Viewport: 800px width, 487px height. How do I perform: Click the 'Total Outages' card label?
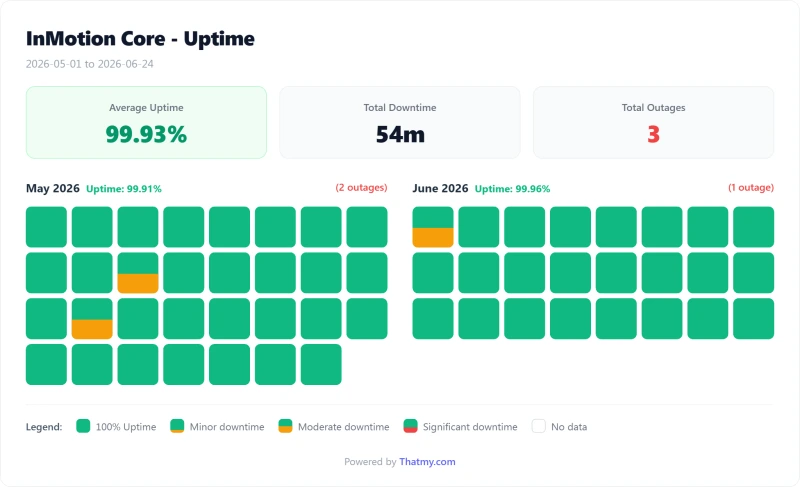point(654,108)
